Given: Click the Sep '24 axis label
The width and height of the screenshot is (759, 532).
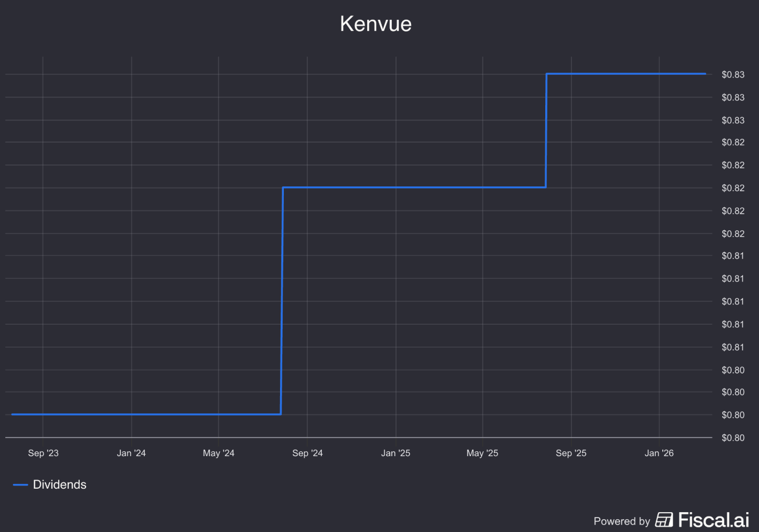Looking at the screenshot, I should (307, 453).
